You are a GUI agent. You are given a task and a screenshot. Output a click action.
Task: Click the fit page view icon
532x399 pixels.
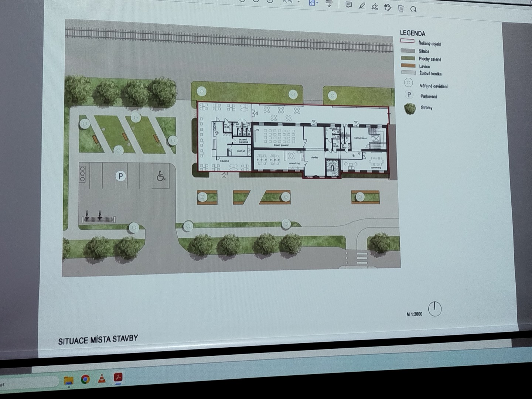pyautogui.click(x=311, y=2)
